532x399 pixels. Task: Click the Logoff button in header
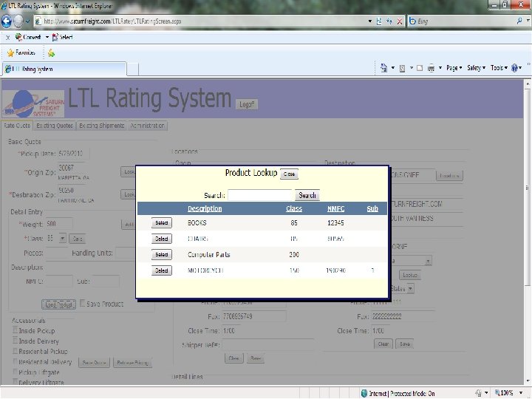click(247, 104)
